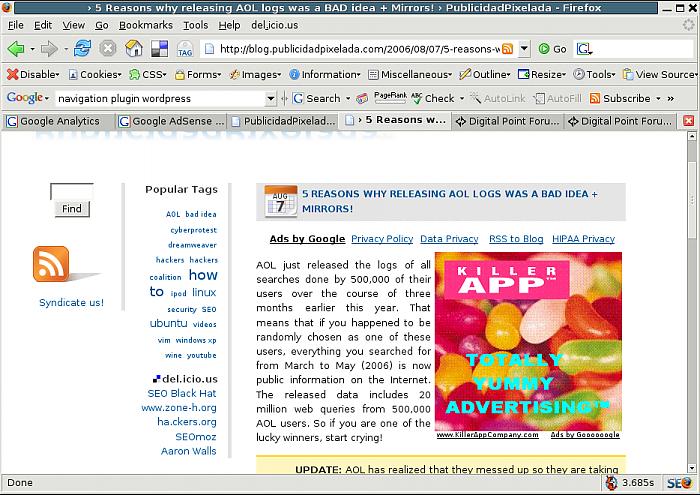Screen dimensions: 700x495
Task: Click the HIPAA Privacy ad link
Action: coord(583,239)
